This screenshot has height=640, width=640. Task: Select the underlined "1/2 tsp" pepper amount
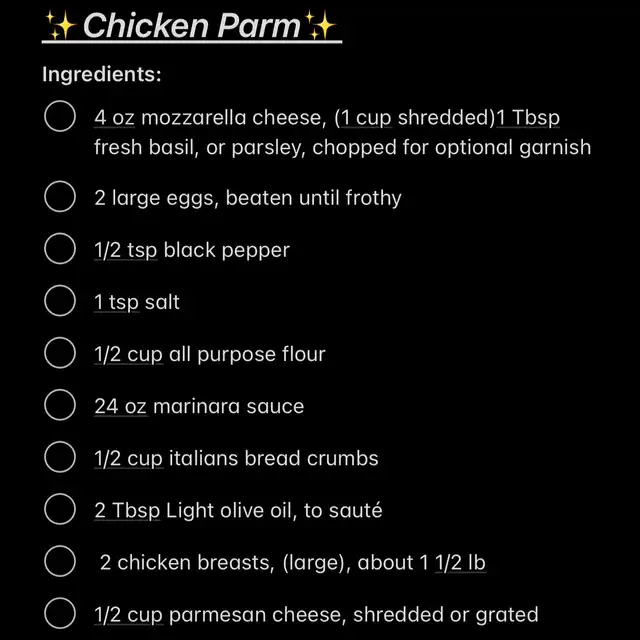click(x=126, y=249)
